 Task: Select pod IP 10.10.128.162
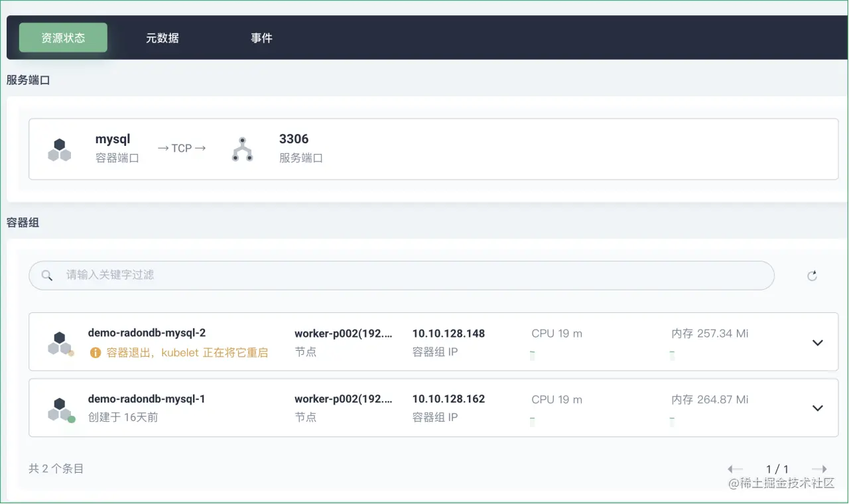coord(448,399)
